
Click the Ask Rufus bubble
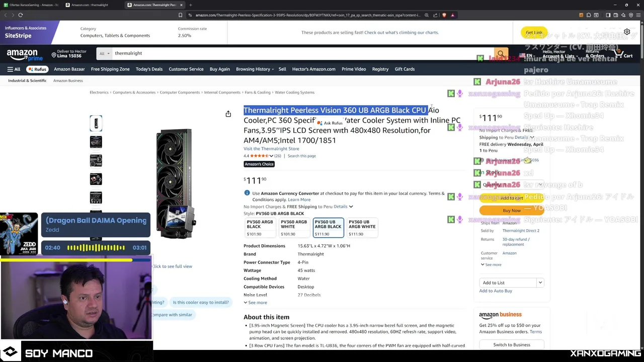(x=330, y=123)
